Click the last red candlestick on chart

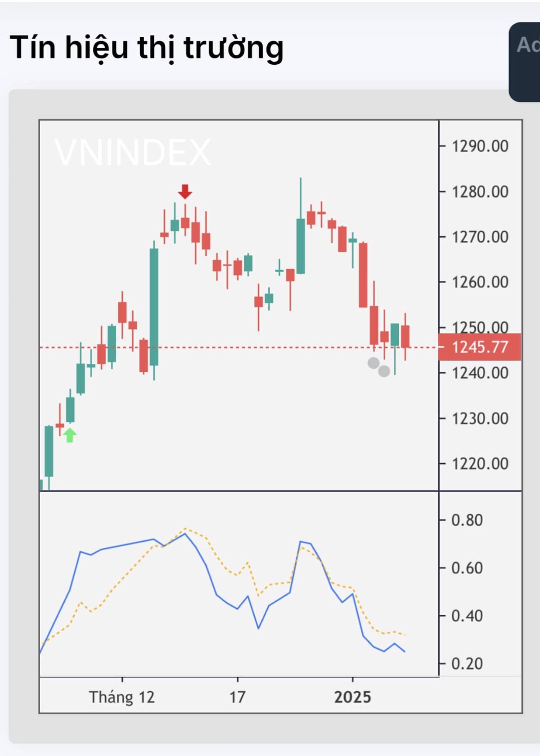coord(405,336)
